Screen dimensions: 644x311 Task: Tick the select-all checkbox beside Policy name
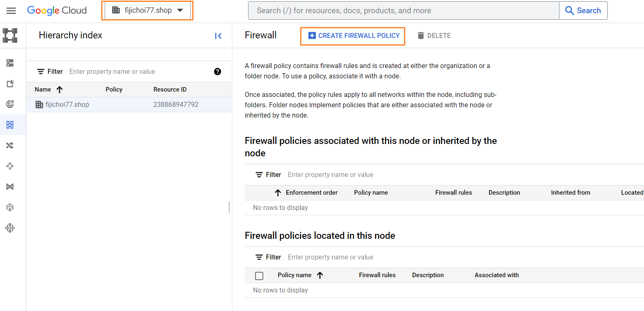pos(259,276)
